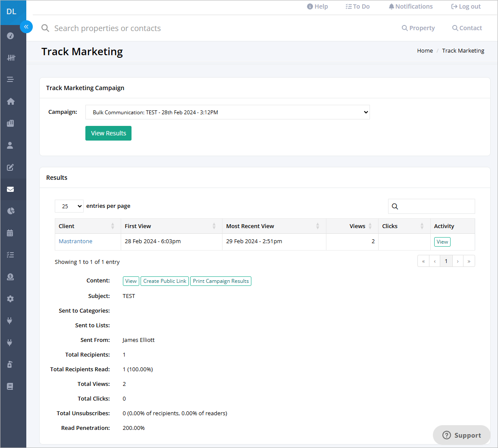The image size is (498, 448).
Task: Open Notifications in the top bar
Action: coord(410,6)
